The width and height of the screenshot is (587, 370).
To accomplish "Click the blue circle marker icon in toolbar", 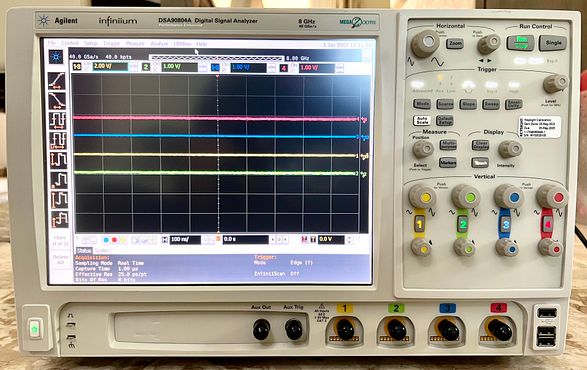I will click(106, 240).
